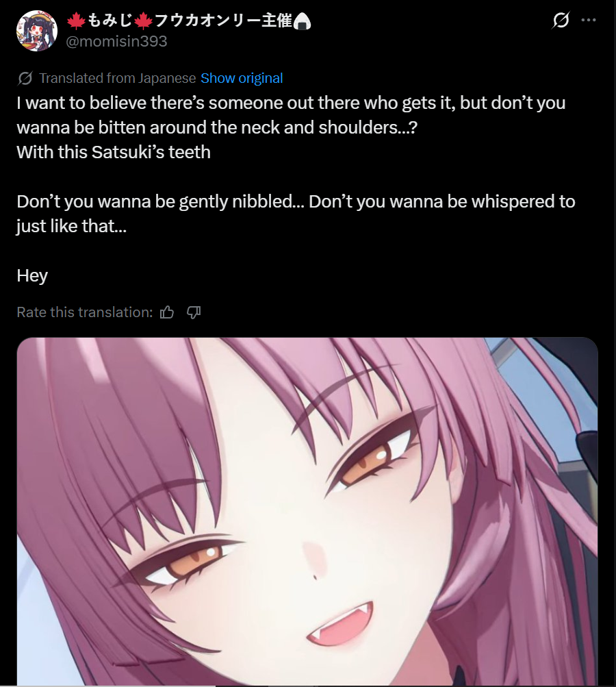The image size is (616, 687).
Task: Click the first maple leaf emoji
Action: click(x=76, y=21)
